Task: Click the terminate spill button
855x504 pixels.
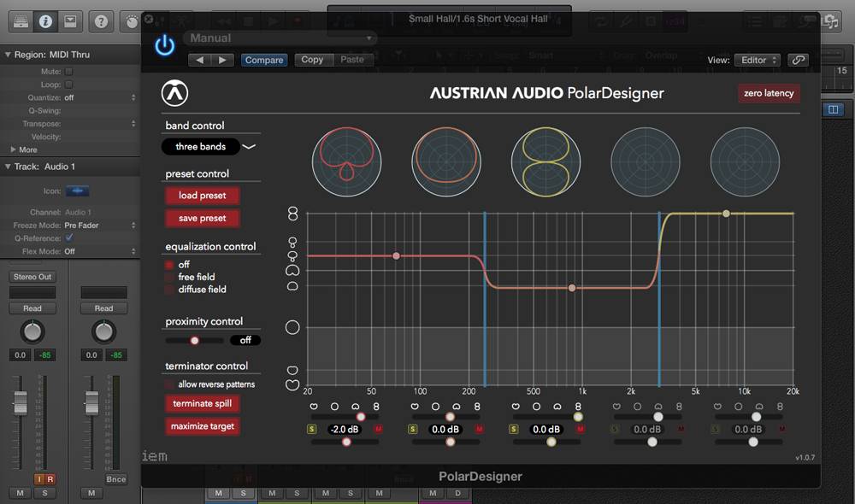Action: point(203,404)
